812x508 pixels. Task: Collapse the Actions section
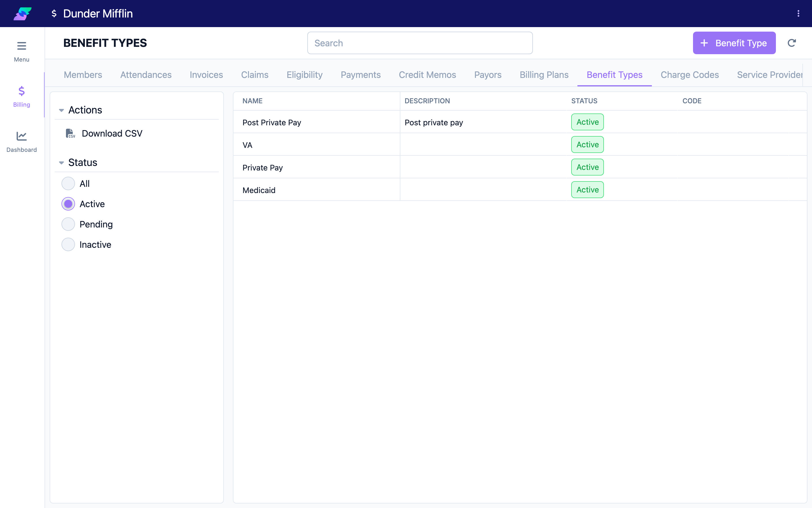(x=61, y=110)
